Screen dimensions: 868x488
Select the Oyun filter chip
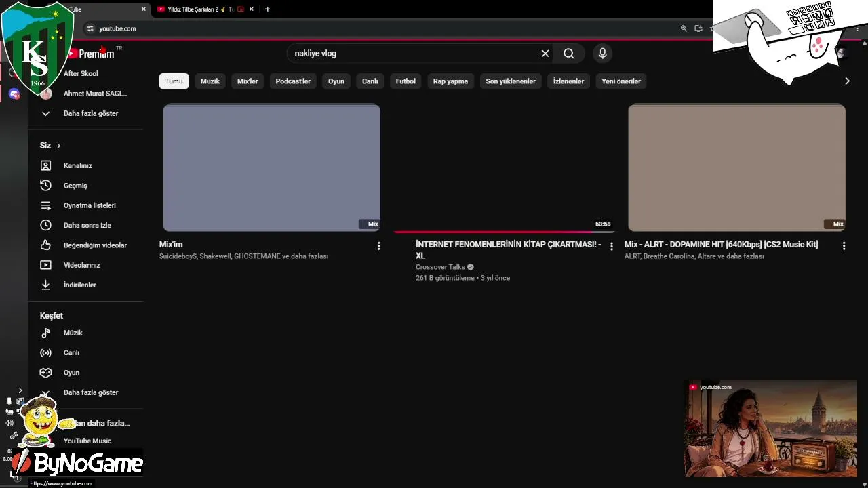(x=336, y=81)
